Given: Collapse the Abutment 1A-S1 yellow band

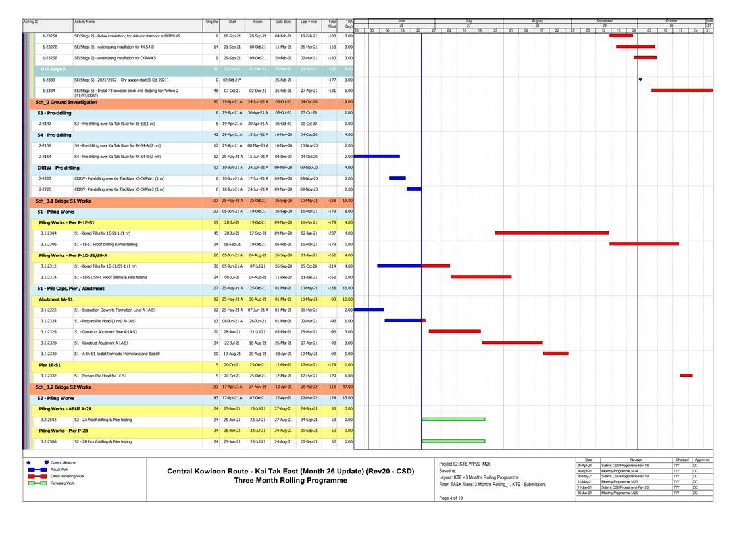Looking at the screenshot, I should (57, 299).
